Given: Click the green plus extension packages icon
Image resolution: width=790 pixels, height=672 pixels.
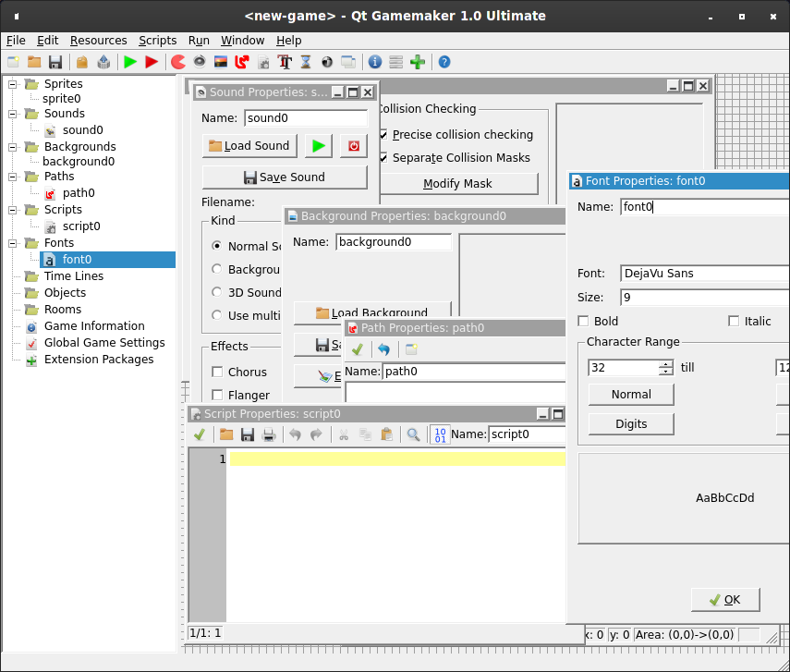Looking at the screenshot, I should (x=418, y=62).
